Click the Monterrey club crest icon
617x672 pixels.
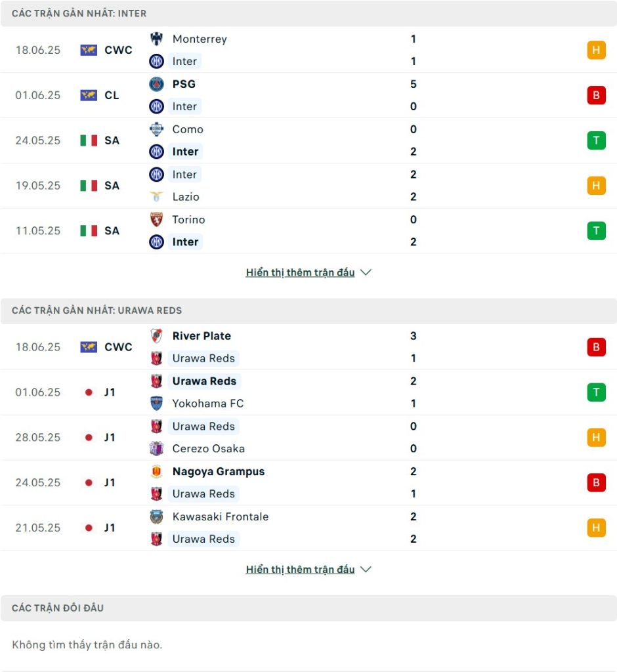pos(156,39)
